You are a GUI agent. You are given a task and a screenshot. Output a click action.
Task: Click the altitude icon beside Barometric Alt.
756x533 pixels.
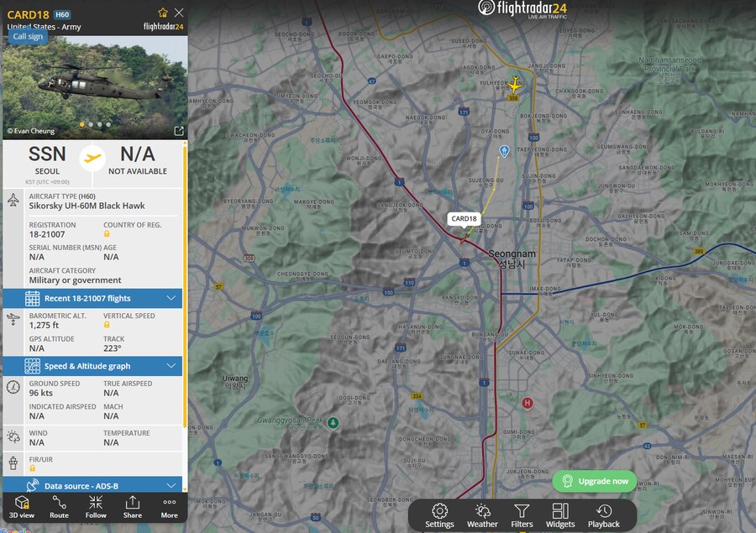(x=13, y=319)
